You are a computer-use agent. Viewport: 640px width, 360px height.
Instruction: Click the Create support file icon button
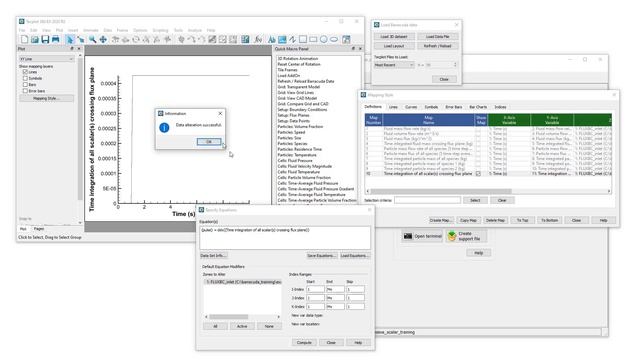[466, 236]
